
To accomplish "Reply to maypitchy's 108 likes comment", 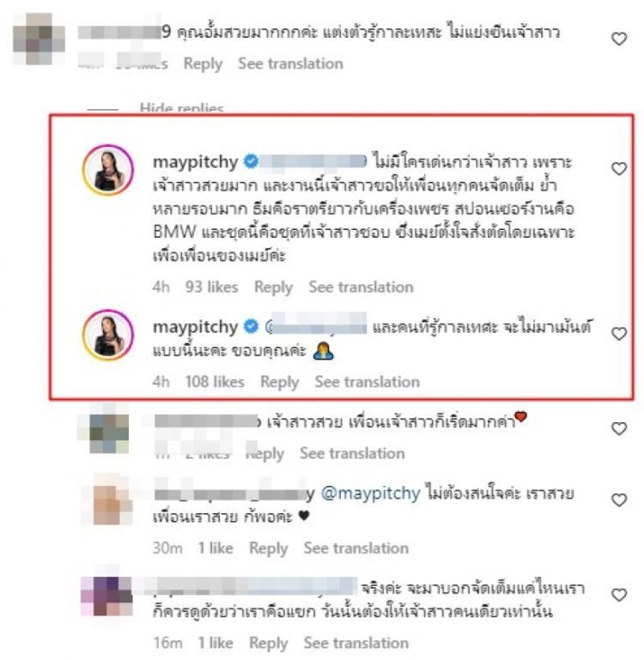I will click(280, 382).
